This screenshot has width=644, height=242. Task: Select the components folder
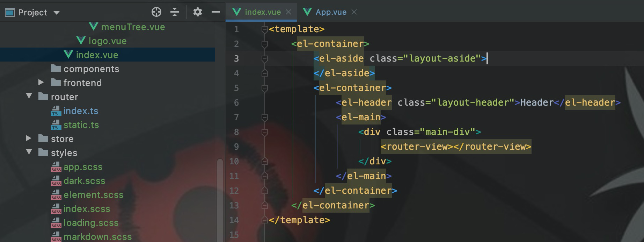(91, 69)
